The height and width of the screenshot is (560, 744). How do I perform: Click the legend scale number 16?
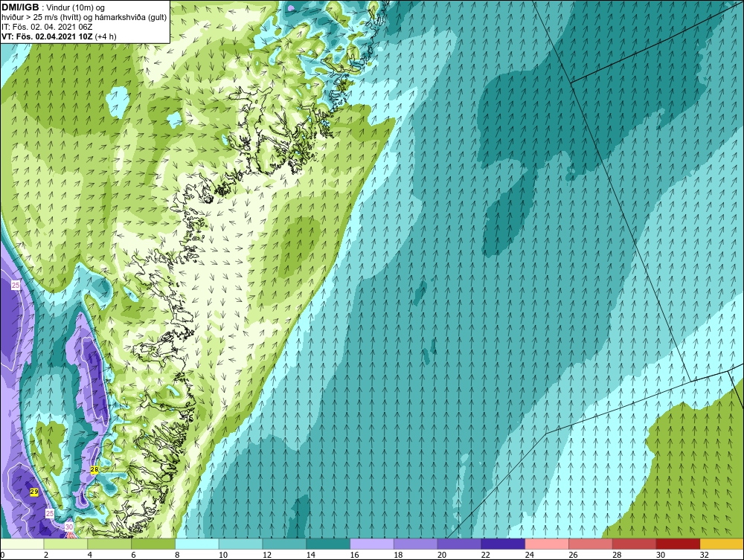point(354,555)
